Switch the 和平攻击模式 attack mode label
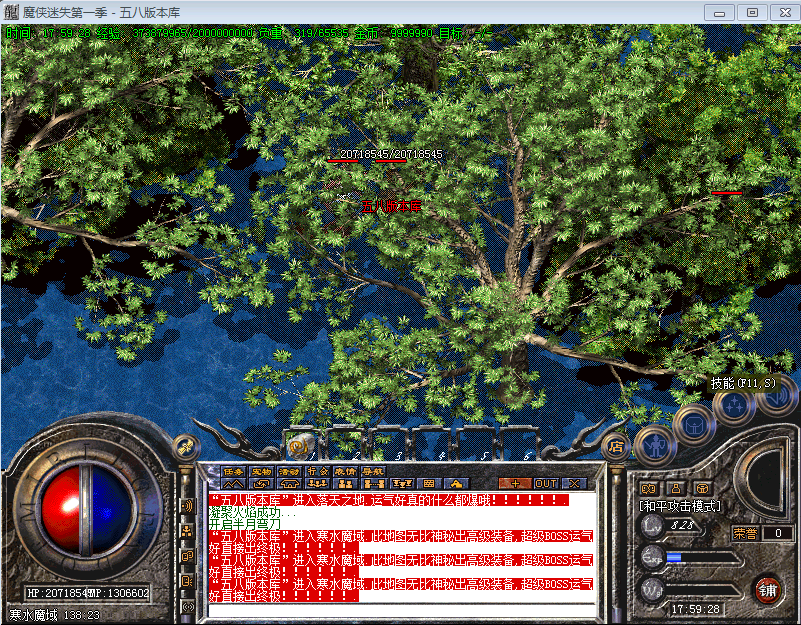The width and height of the screenshot is (801, 625). click(680, 506)
